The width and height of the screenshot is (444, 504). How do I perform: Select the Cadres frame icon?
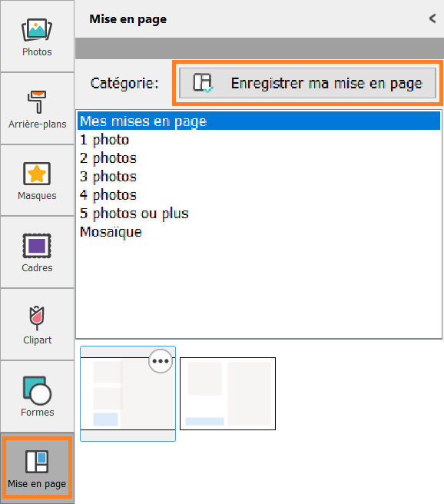(37, 246)
